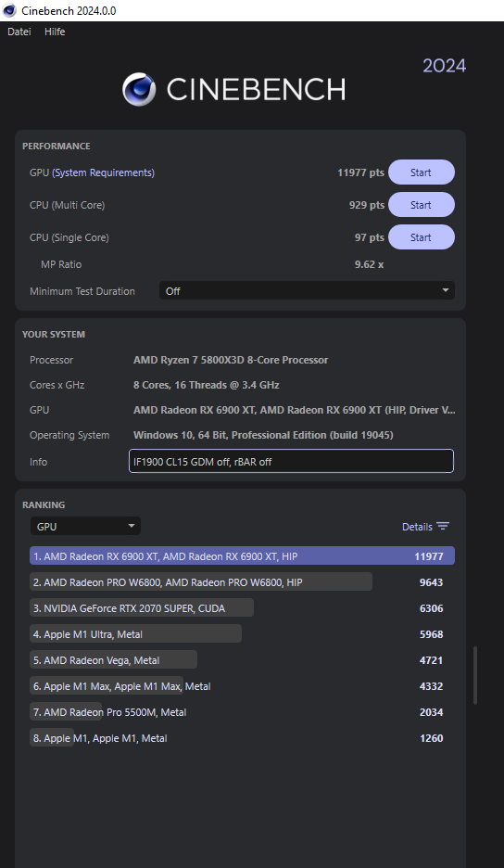Start the GPU benchmark test

coord(421,172)
